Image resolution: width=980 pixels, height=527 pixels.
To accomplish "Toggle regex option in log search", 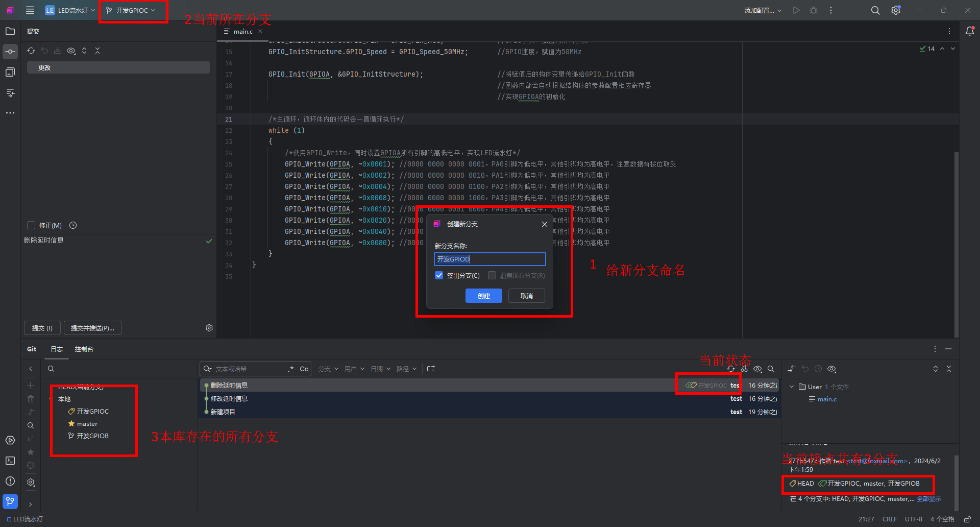I will [291, 369].
